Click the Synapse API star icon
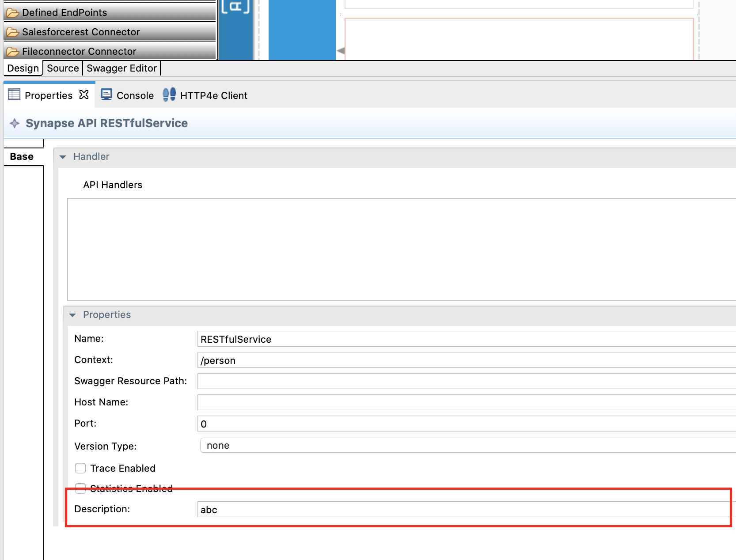Image resolution: width=736 pixels, height=560 pixels. tap(15, 123)
